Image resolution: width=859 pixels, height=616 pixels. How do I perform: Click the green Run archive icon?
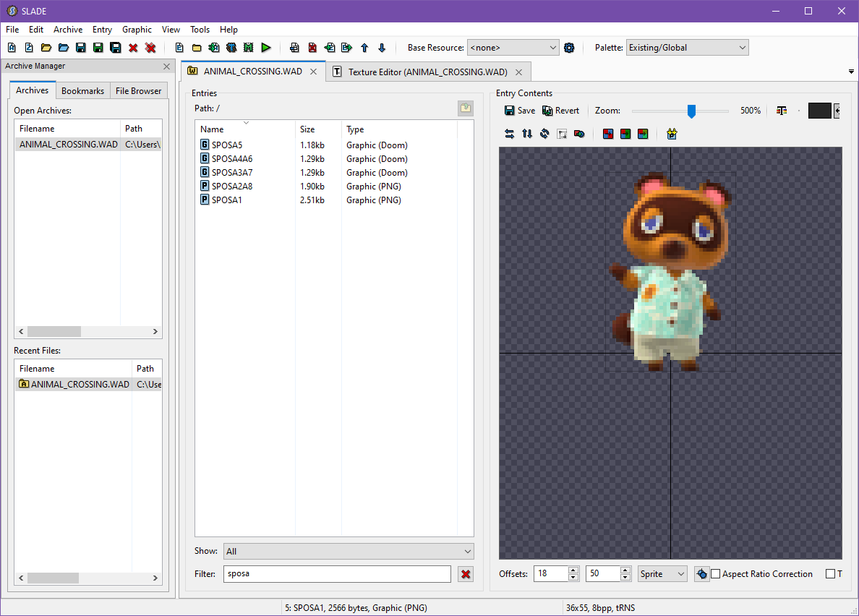click(266, 48)
